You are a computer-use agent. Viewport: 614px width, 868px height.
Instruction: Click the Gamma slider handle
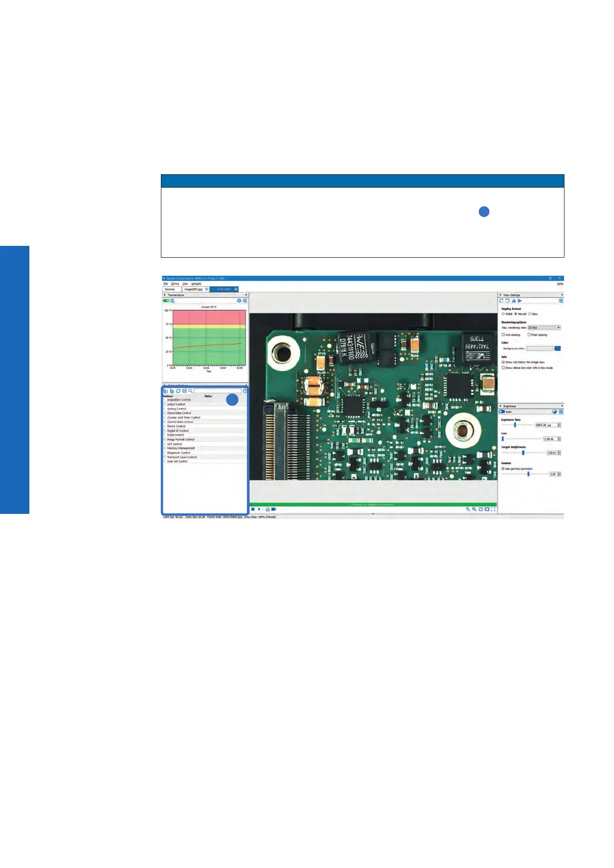[x=528, y=474]
